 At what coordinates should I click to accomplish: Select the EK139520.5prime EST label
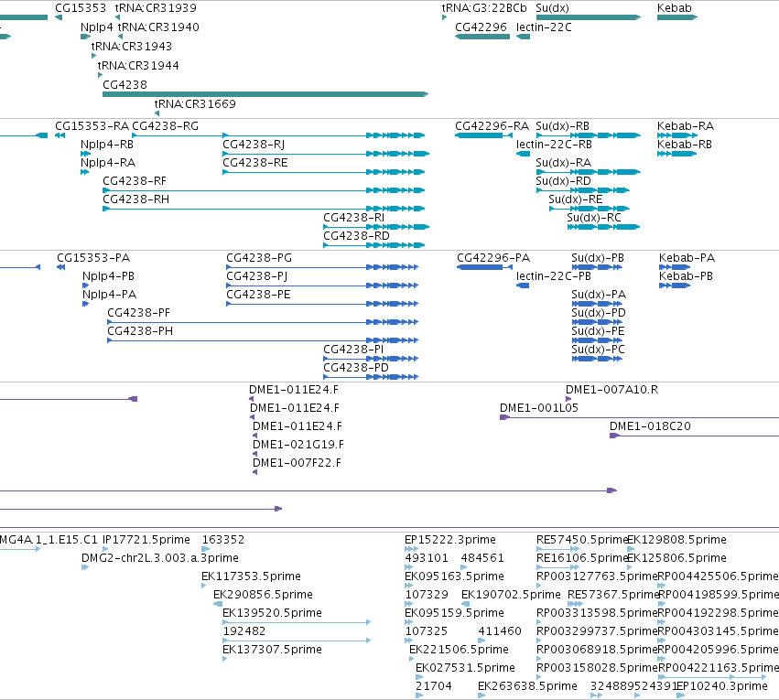272,613
